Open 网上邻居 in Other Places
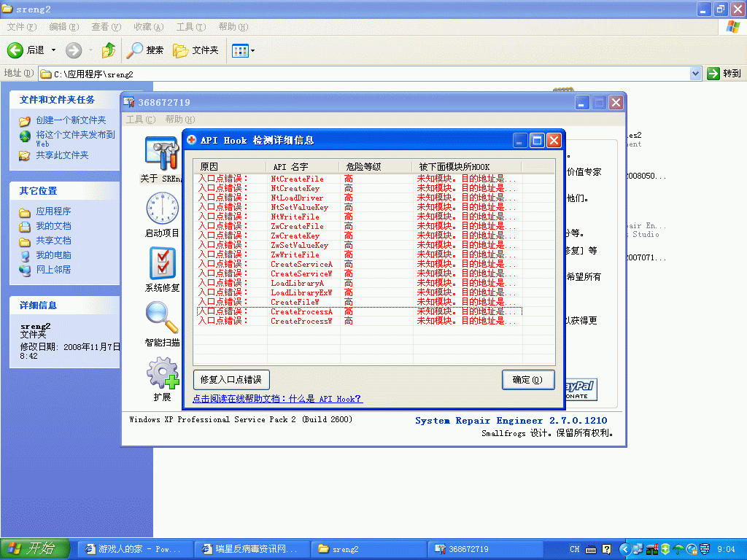The width and height of the screenshot is (747, 560). tap(53, 270)
